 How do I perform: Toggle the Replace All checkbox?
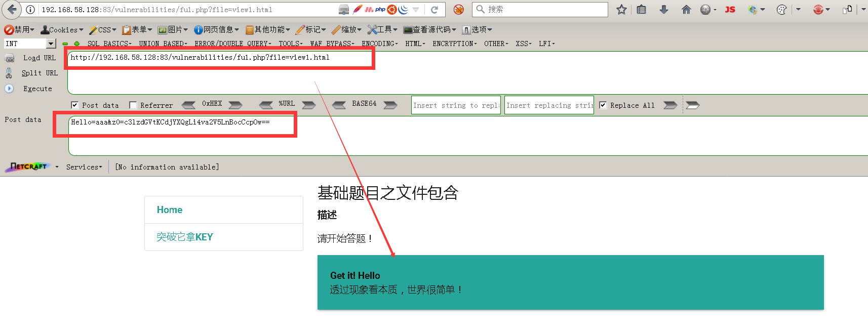pos(603,105)
